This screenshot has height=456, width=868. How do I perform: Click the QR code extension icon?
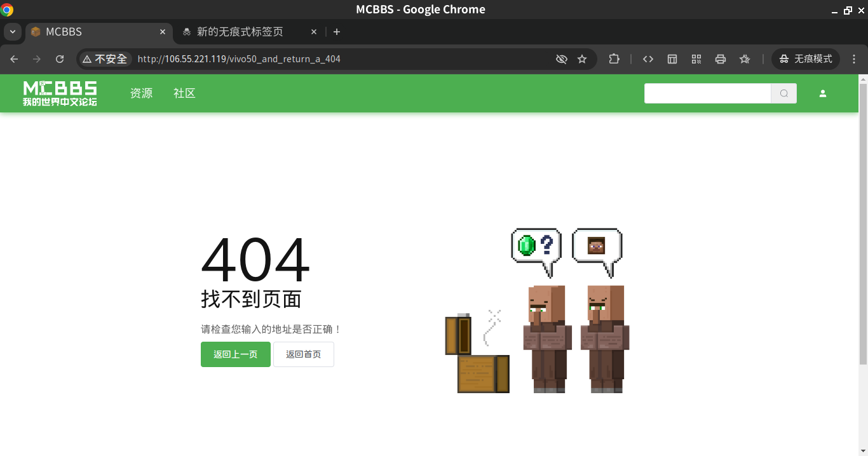(x=696, y=59)
